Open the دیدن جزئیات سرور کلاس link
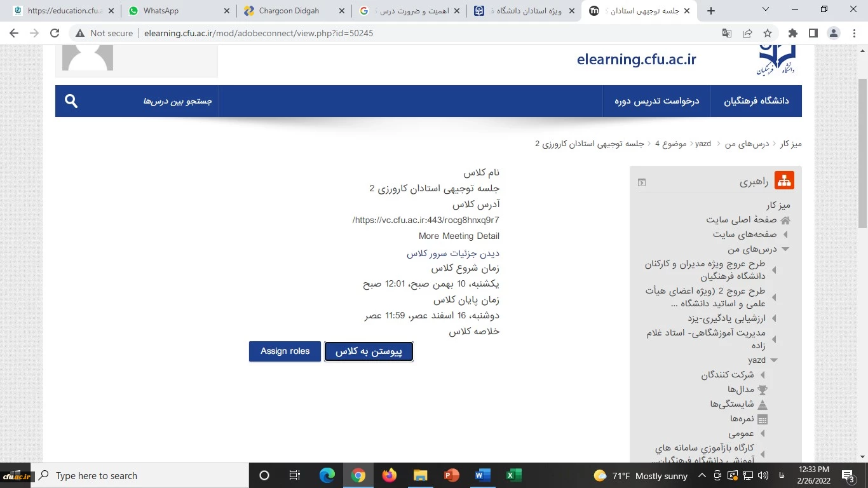Viewport: 868px width, 488px height. coord(452,254)
